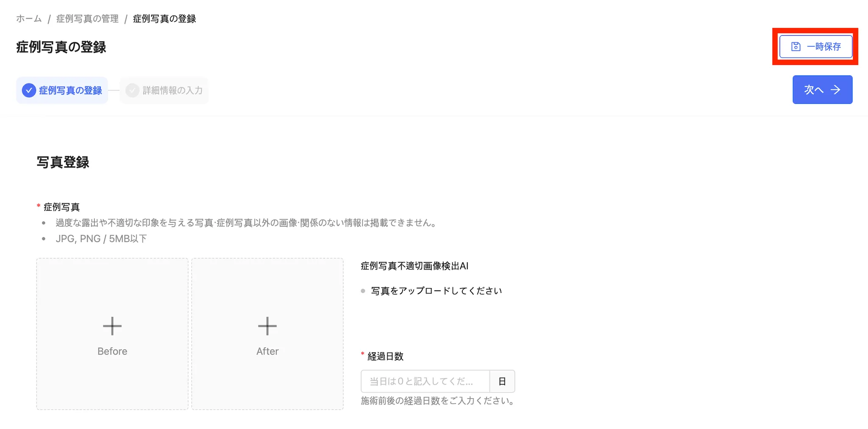Select the 症例写真の登録 step tab
Viewport: 868px width, 429px height.
(x=62, y=90)
